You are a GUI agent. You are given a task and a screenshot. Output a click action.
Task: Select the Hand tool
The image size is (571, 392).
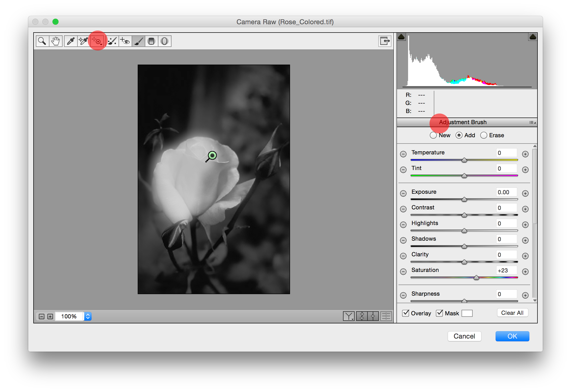point(55,41)
